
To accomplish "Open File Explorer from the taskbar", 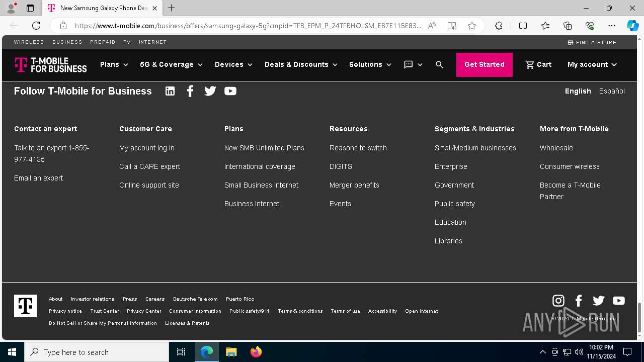I will (x=231, y=352).
